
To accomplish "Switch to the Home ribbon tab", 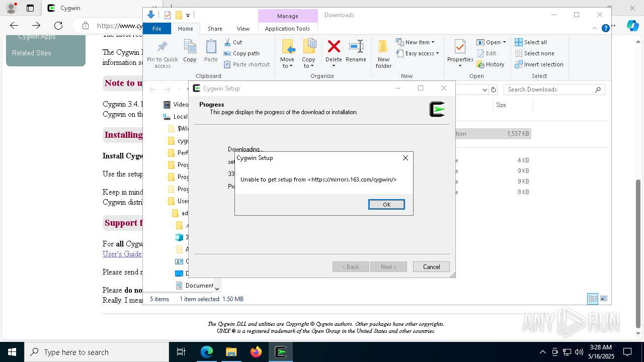I will 185,29.
